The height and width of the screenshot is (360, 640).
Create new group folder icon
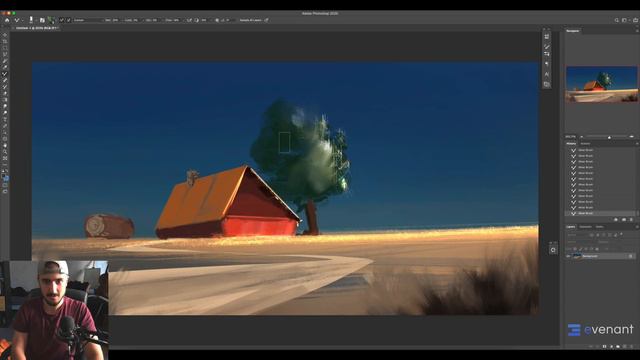[x=618, y=346]
